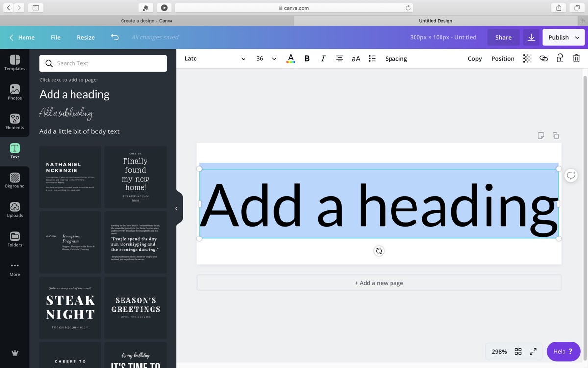Open the Lato font dropdown
The image size is (588, 368).
coord(215,59)
